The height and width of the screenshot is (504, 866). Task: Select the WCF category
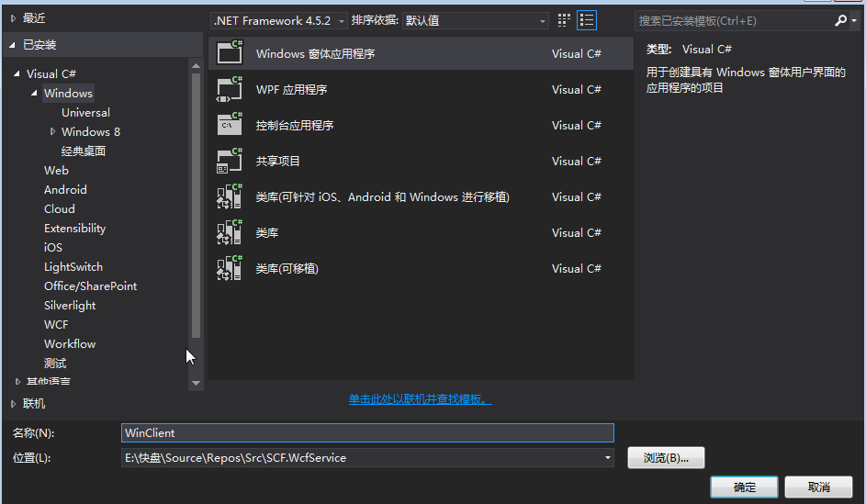click(56, 325)
